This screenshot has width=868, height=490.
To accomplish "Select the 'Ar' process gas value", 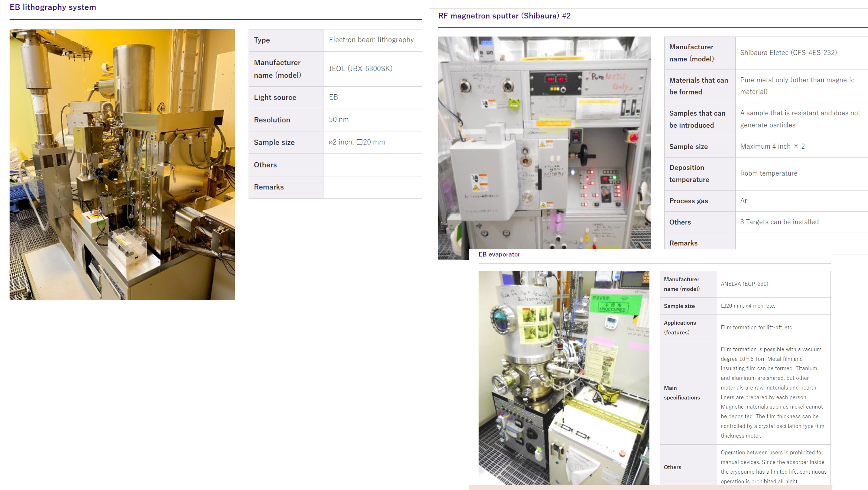I will (743, 201).
